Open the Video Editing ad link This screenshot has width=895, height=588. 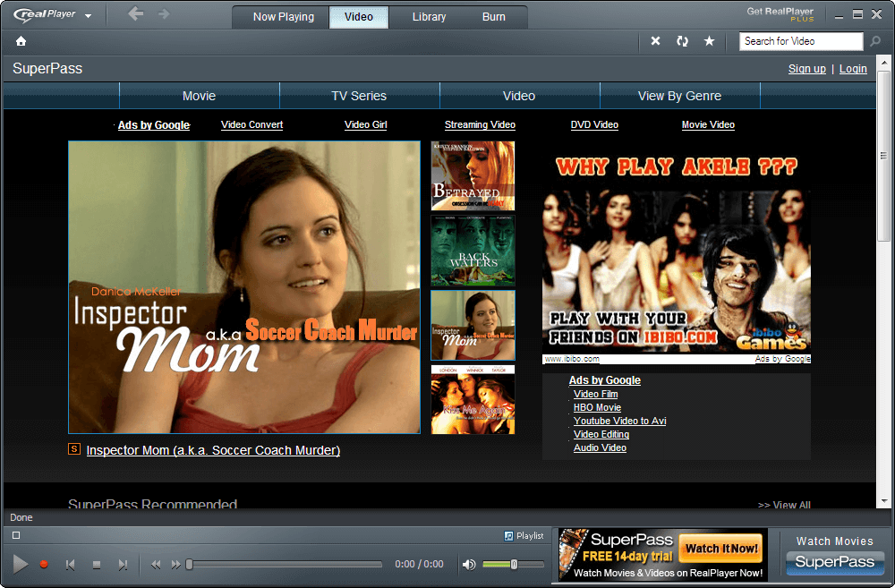pyautogui.click(x=601, y=434)
